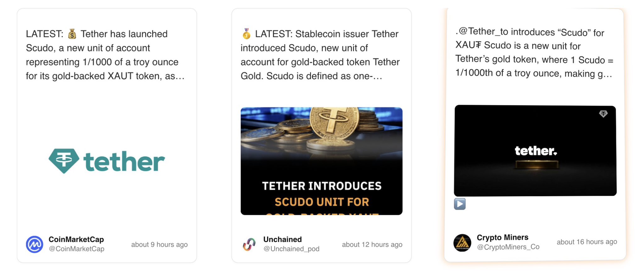This screenshot has width=644, height=280.
Task: Click the Unchained profile avatar
Action: (x=249, y=244)
